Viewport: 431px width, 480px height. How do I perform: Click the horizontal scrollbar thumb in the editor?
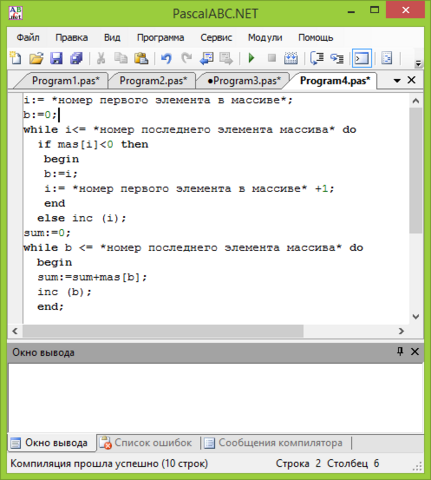coord(163,331)
